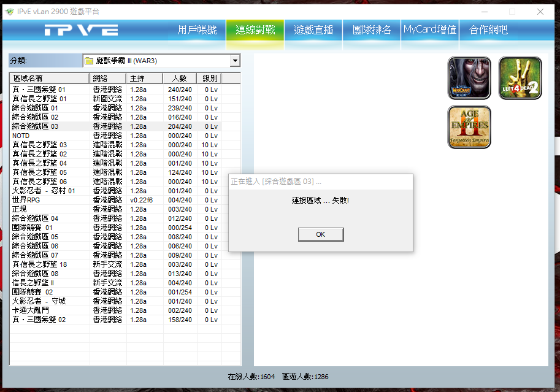Select room 綜合遊戲區 02

116,117
